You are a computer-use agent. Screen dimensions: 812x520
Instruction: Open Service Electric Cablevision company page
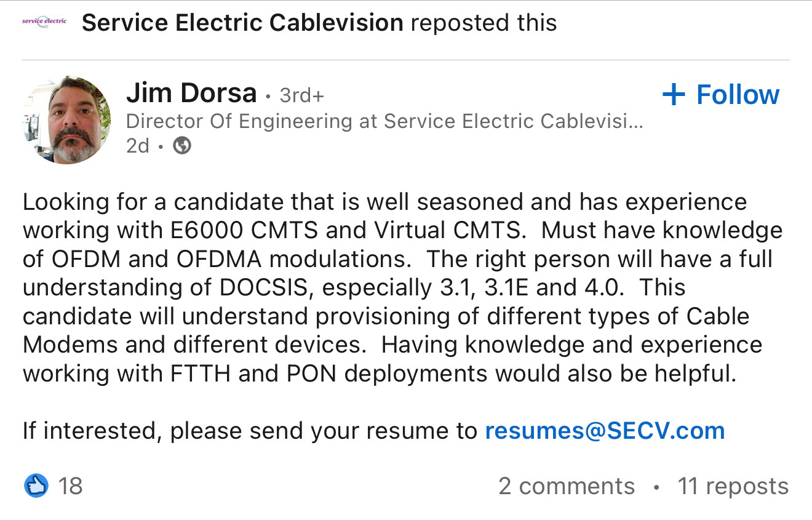coord(242,23)
